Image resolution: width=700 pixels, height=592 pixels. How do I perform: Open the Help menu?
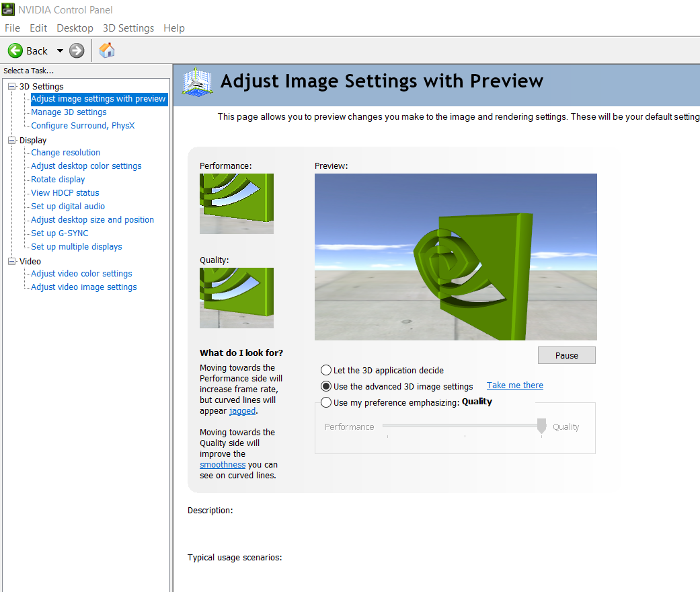(174, 28)
